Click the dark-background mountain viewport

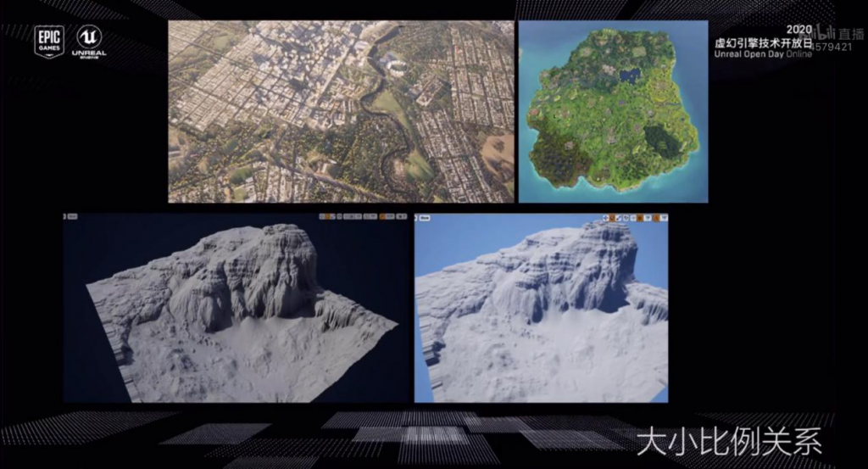coord(236,307)
